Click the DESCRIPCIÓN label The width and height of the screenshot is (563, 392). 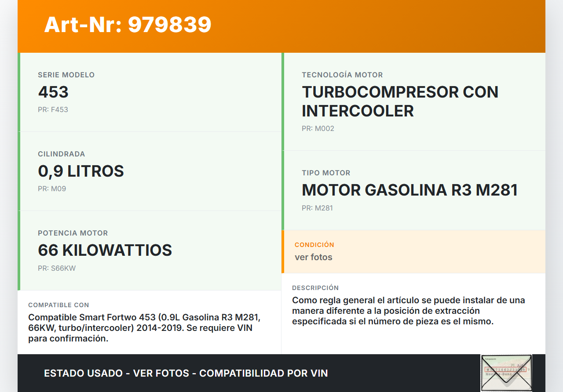point(315,287)
